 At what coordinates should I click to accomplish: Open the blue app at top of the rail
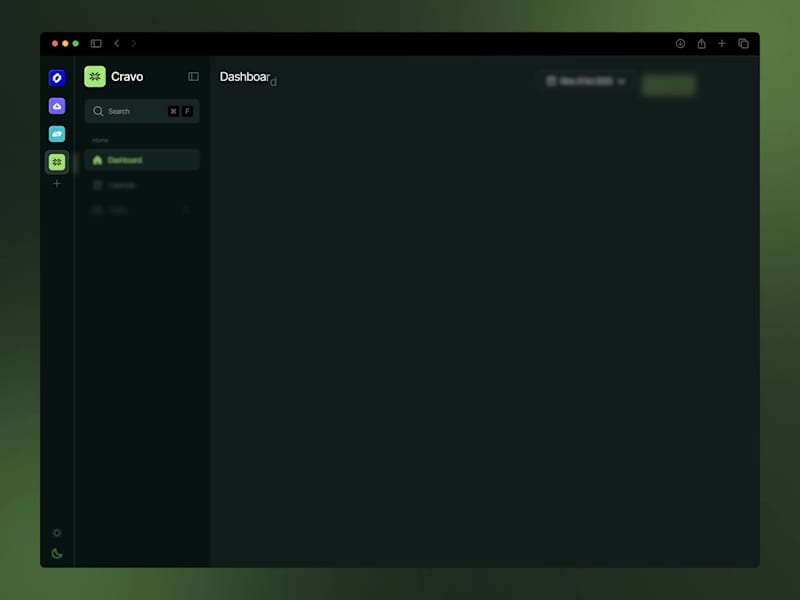pyautogui.click(x=57, y=77)
